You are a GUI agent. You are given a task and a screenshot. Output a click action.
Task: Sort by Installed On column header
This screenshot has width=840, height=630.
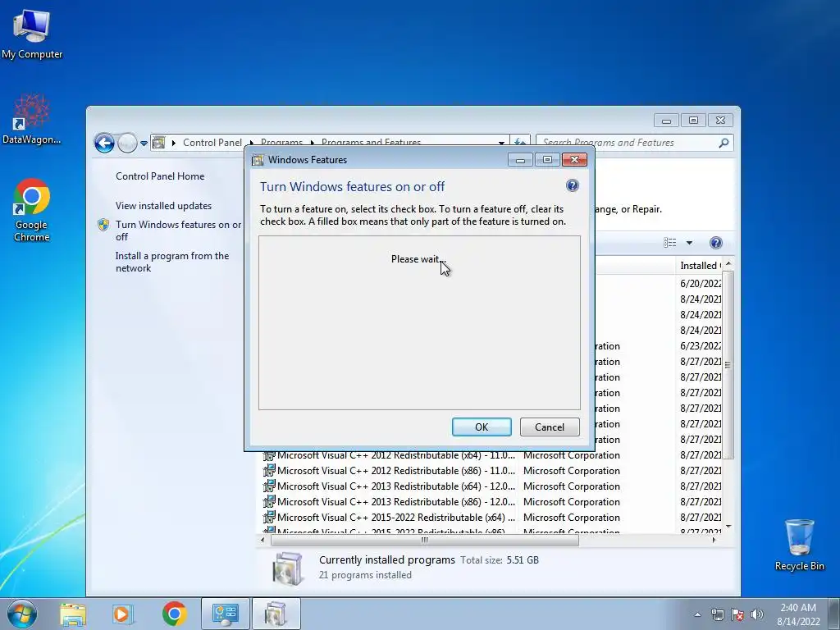pyautogui.click(x=700, y=266)
